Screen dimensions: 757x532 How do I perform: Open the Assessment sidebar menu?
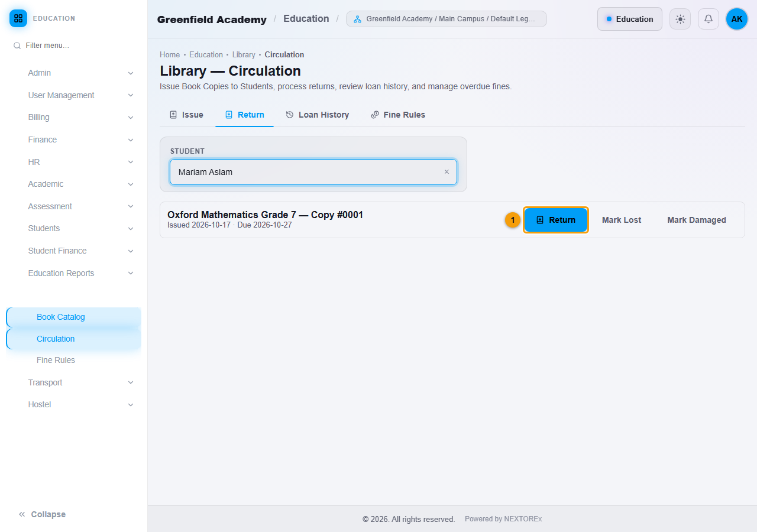(x=74, y=206)
